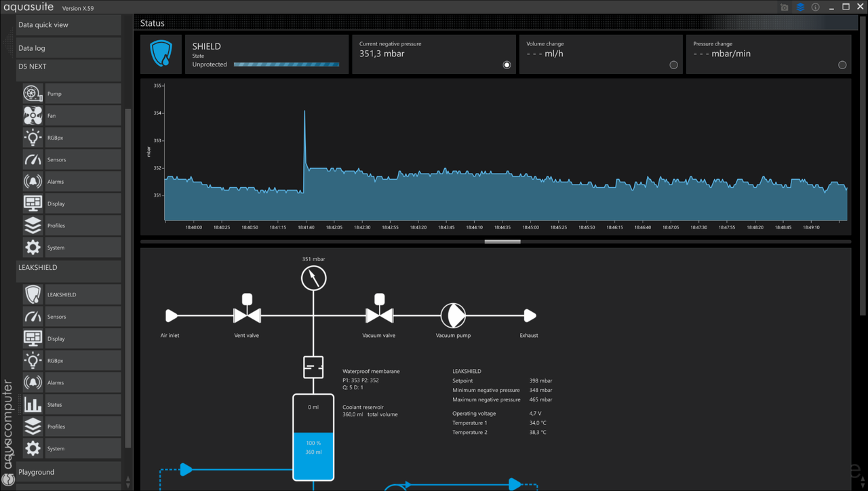
Task: Click the blue layers icon in title bar
Action: point(800,7)
